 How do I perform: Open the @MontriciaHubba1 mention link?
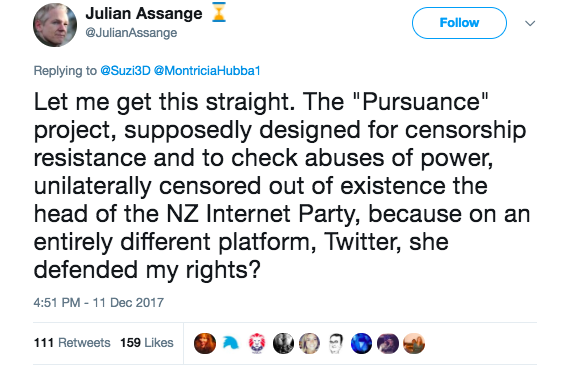(207, 71)
